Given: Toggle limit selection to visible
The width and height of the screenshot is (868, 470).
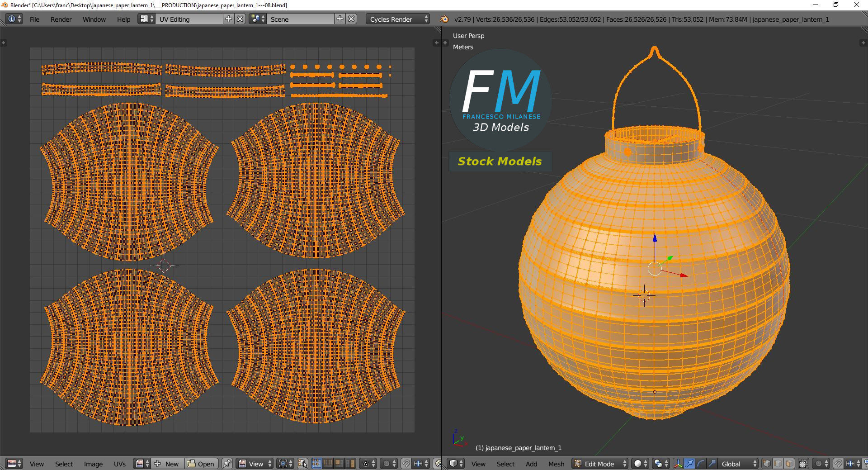Looking at the screenshot, I should (803, 464).
